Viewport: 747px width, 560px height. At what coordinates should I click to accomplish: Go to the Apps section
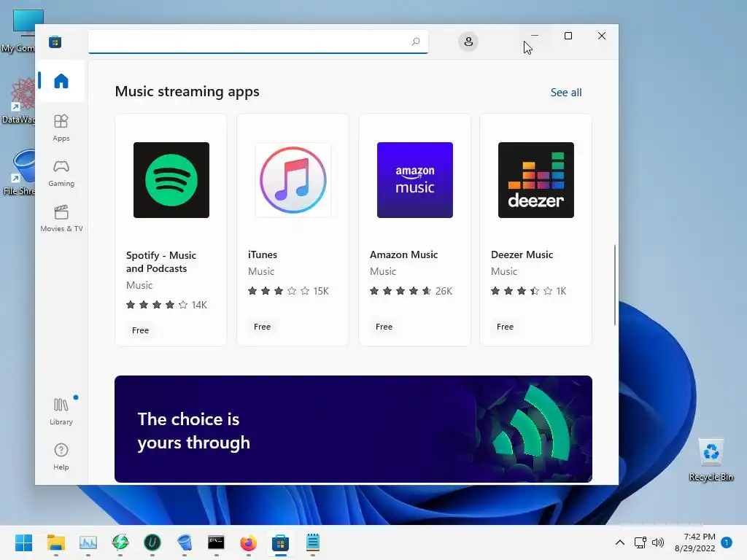pyautogui.click(x=61, y=128)
